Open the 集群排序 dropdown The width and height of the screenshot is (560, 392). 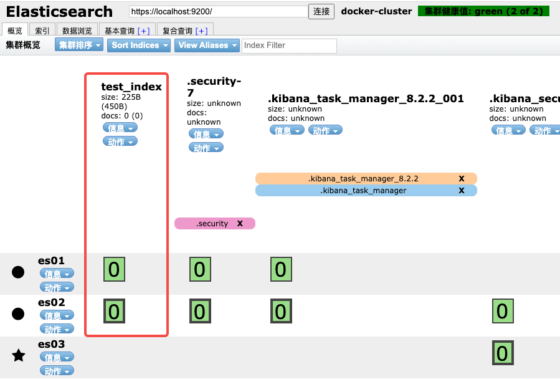78,45
